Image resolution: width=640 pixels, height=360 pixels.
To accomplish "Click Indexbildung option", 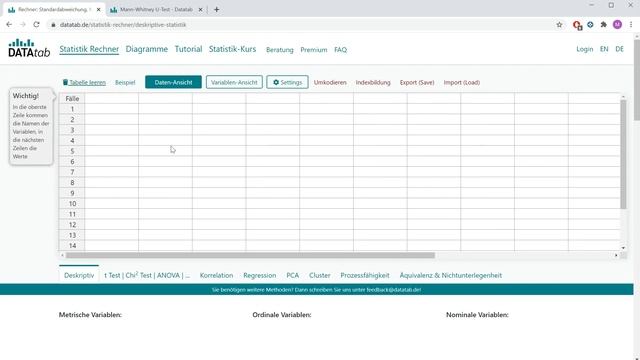I will [373, 82].
